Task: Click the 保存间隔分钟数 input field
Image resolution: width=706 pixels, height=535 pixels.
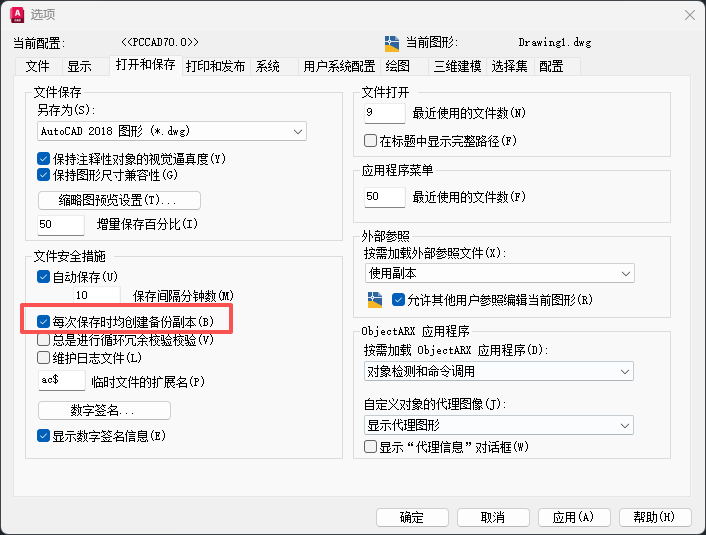Action: (x=97, y=295)
